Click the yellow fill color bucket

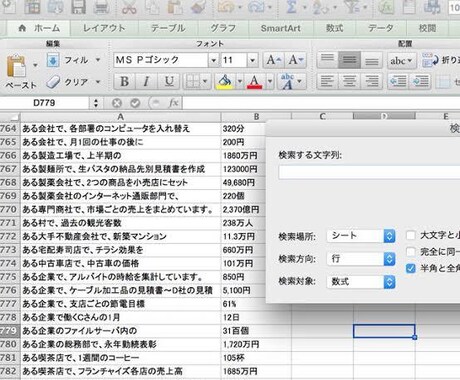click(225, 81)
